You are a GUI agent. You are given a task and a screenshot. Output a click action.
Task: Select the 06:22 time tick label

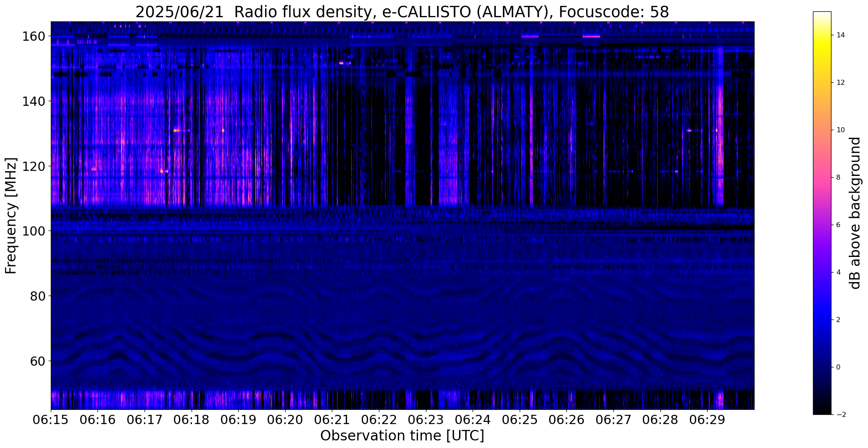click(x=379, y=420)
